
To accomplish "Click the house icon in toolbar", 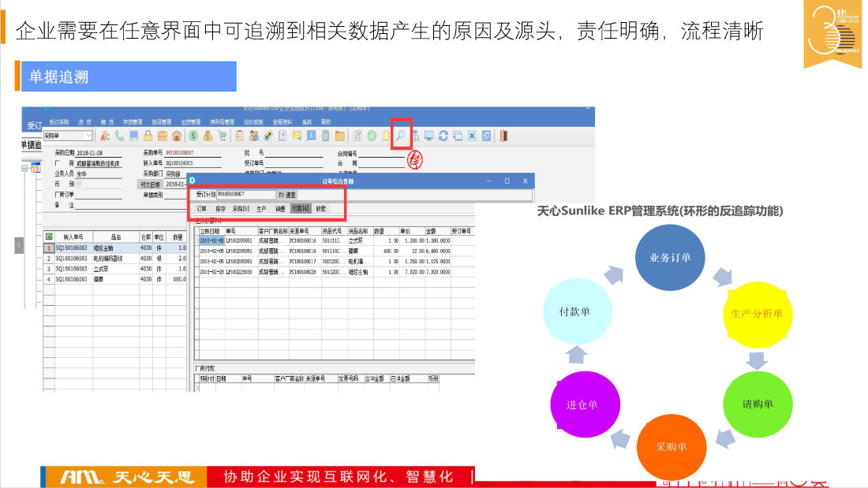I will click(177, 136).
